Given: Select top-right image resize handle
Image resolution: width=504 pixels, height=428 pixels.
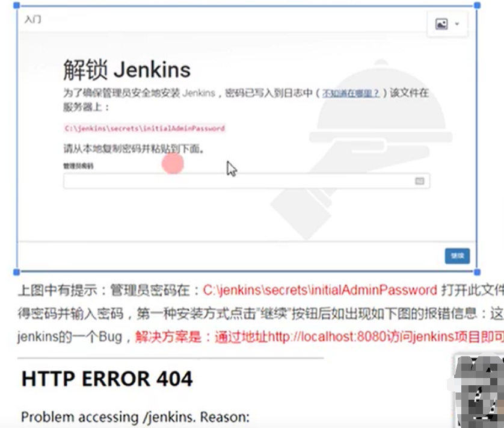Looking at the screenshot, I should (478, 5).
